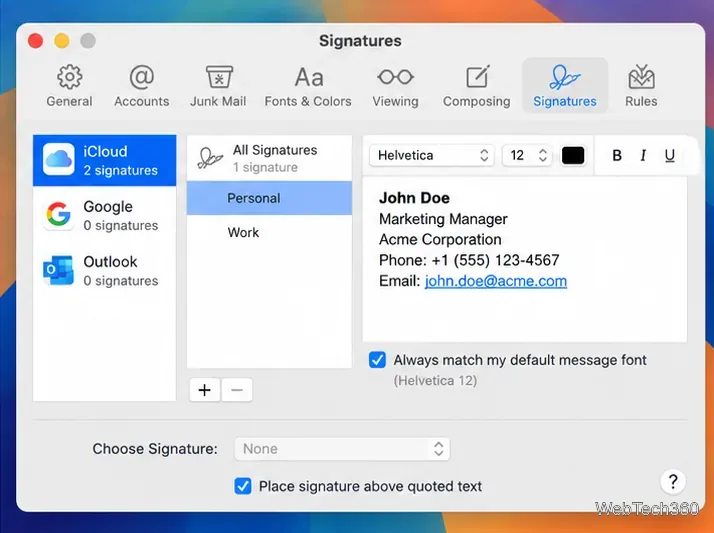
Task: Select the Outlook account
Action: point(105,270)
